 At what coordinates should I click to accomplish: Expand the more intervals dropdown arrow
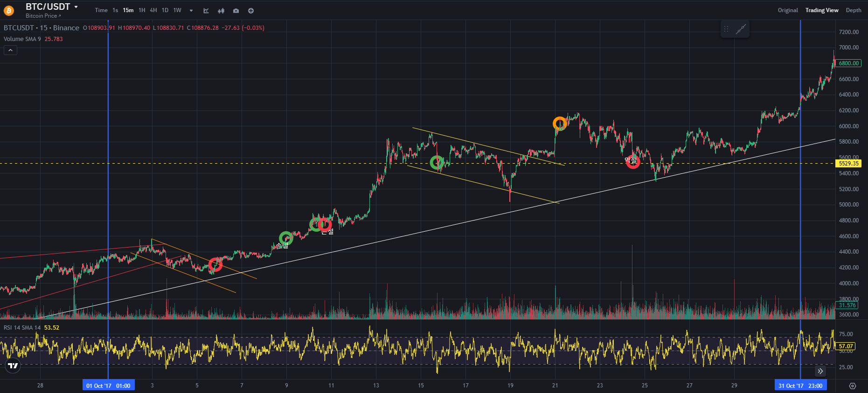pyautogui.click(x=191, y=11)
